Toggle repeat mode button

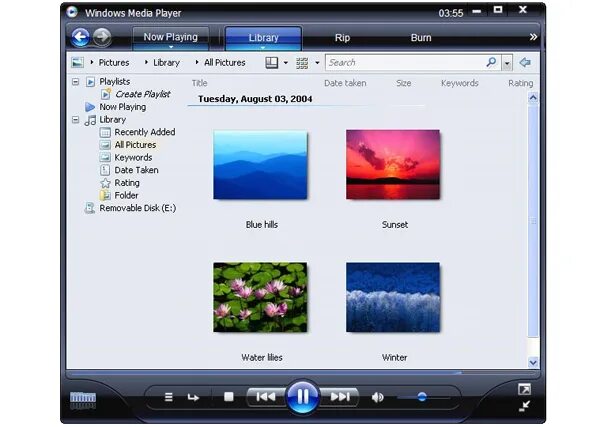193,398
